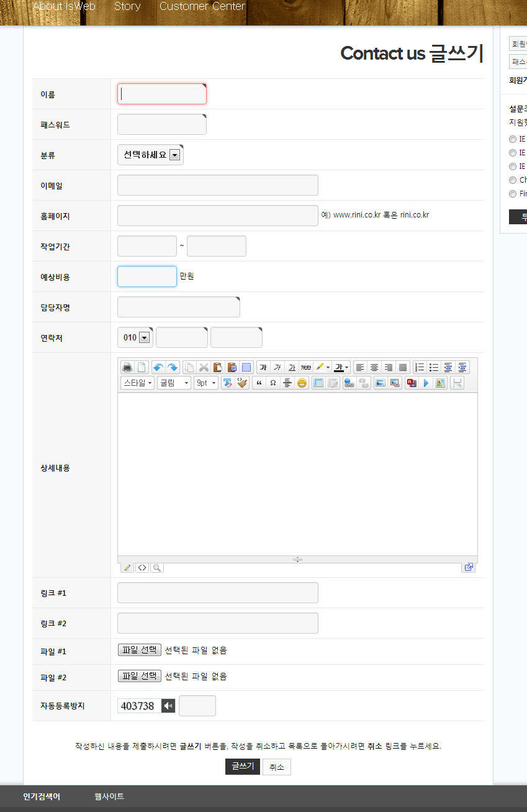Switch editor to HTML source view
This screenshot has width=527, height=812.
tap(142, 567)
